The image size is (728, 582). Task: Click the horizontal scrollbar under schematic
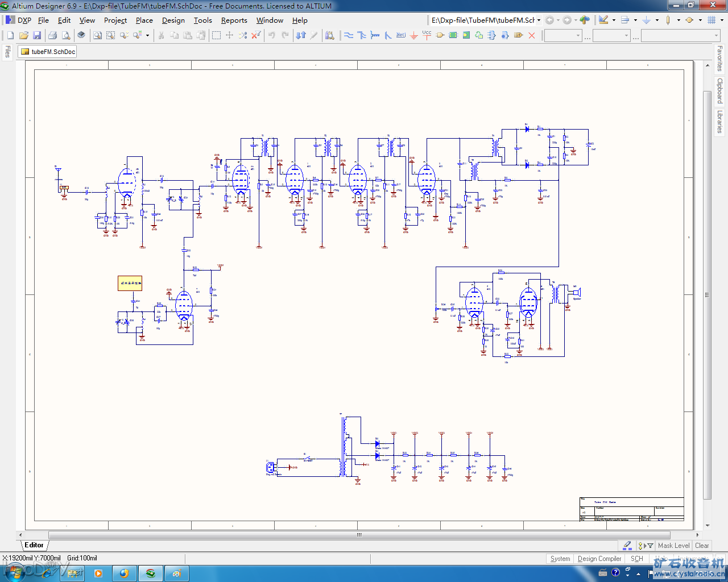pyautogui.click(x=358, y=535)
